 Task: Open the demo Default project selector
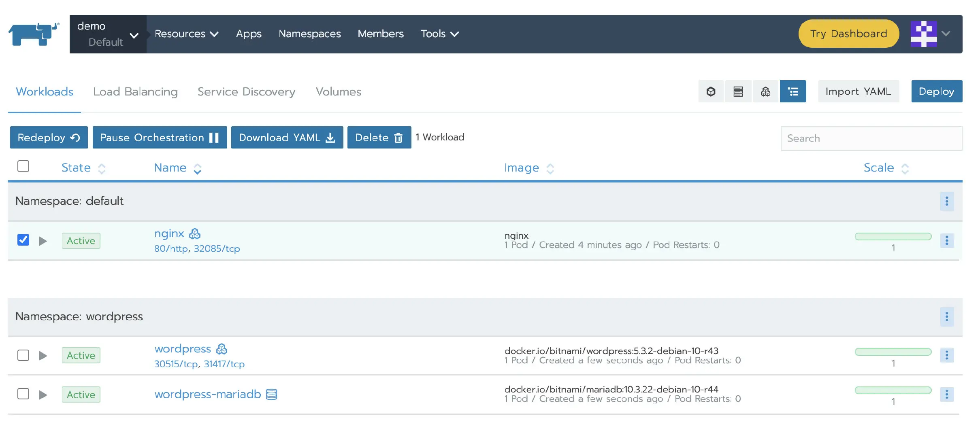[108, 34]
